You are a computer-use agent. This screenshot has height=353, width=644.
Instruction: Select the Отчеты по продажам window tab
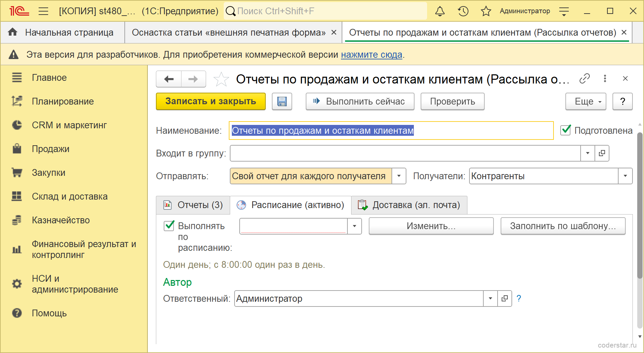483,33
